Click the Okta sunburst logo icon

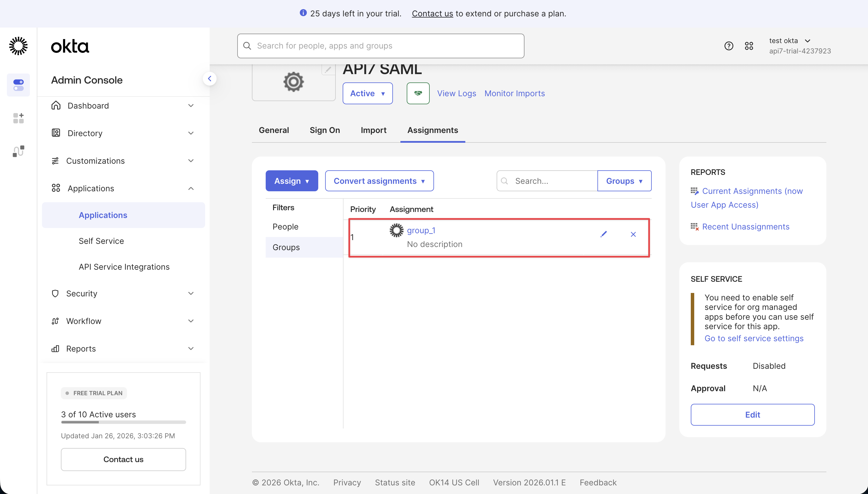(x=18, y=46)
